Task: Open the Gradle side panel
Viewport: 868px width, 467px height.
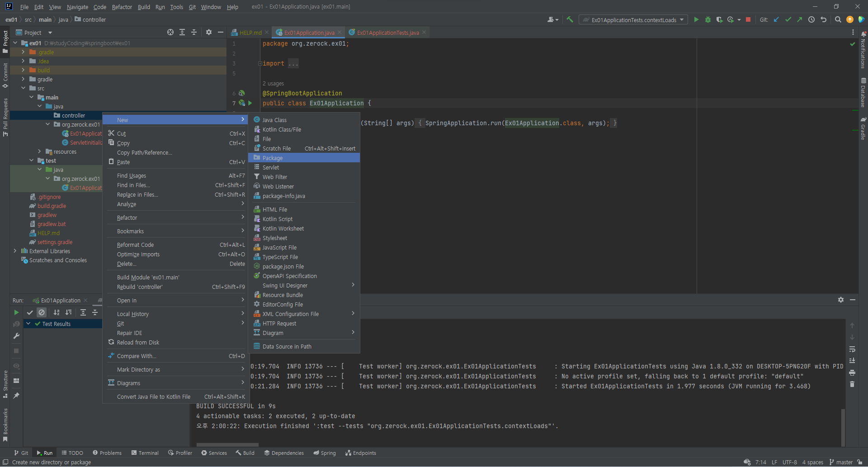Action: [x=863, y=129]
